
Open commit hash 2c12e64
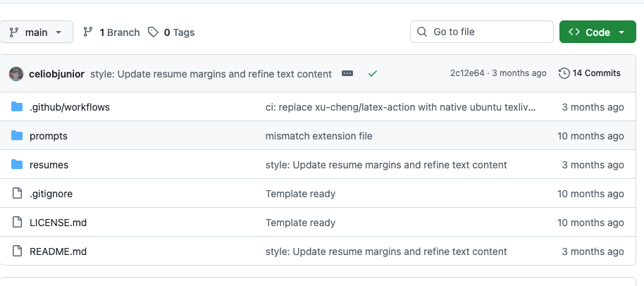point(467,73)
